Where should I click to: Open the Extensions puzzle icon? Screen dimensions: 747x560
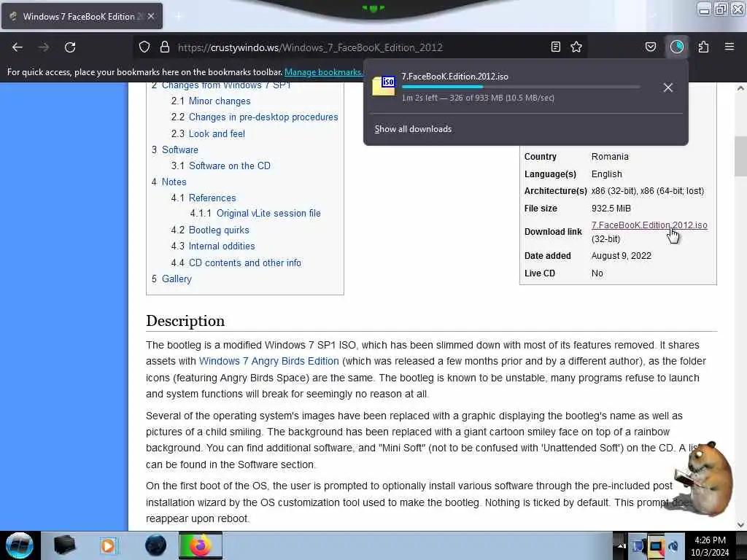pos(703,47)
